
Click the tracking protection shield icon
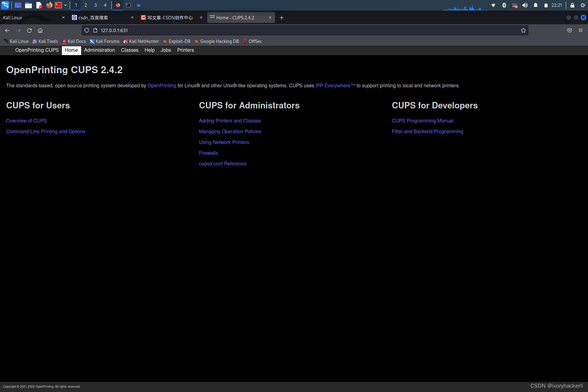[87, 30]
